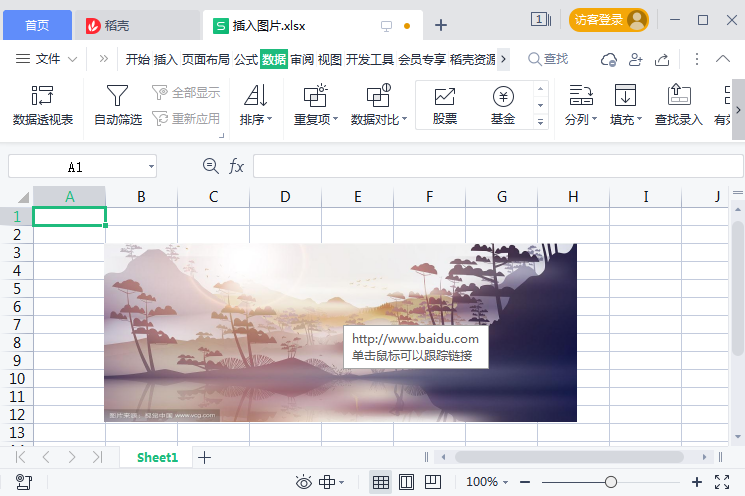Open the 开始 (Home) ribbon tab
Image resolution: width=745 pixels, height=496 pixels.
[x=138, y=59]
